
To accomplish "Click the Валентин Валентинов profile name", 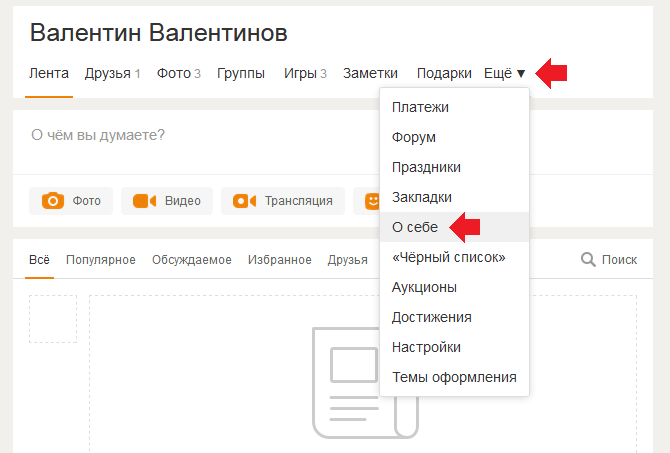I will click(159, 32).
